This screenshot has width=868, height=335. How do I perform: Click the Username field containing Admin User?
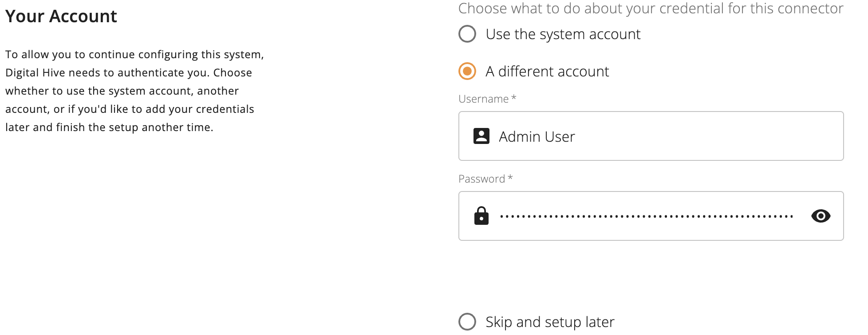click(x=651, y=136)
